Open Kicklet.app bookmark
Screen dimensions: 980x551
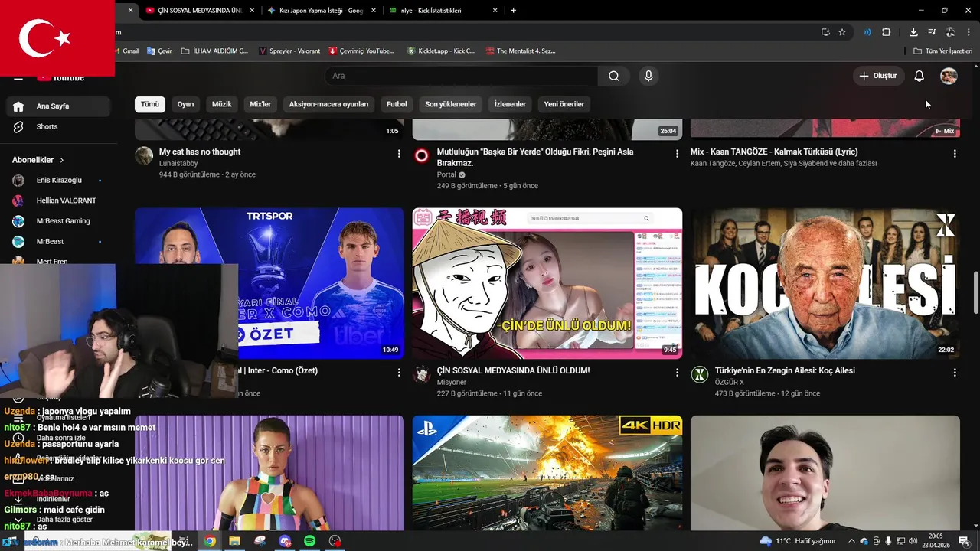pyautogui.click(x=440, y=51)
